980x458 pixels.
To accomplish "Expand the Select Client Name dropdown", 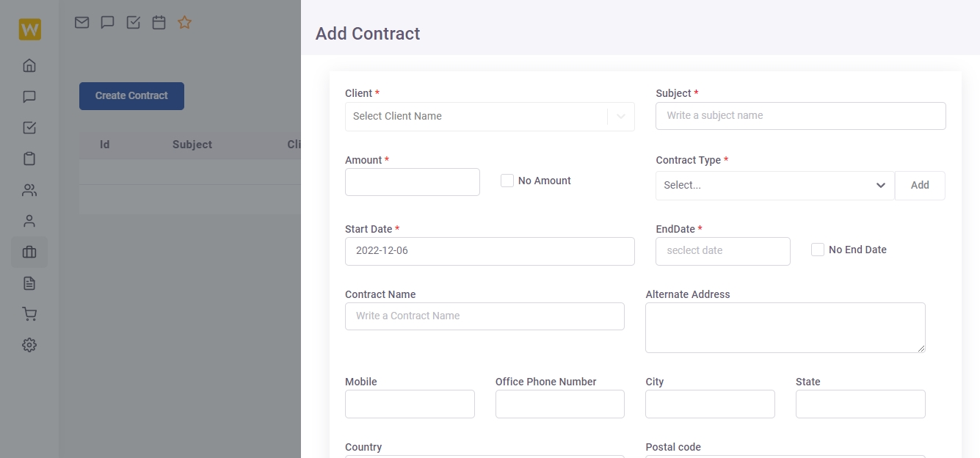I will click(x=490, y=116).
